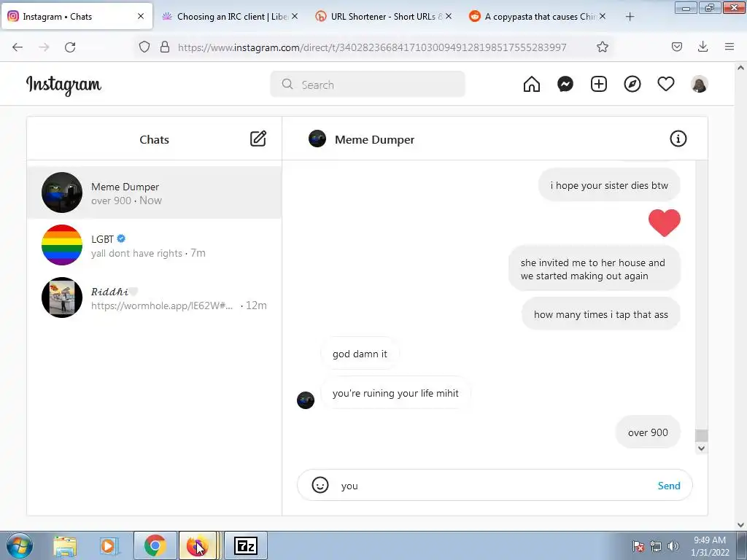Open Google Chrome from taskbar
This screenshot has height=560, width=747.
(x=155, y=545)
